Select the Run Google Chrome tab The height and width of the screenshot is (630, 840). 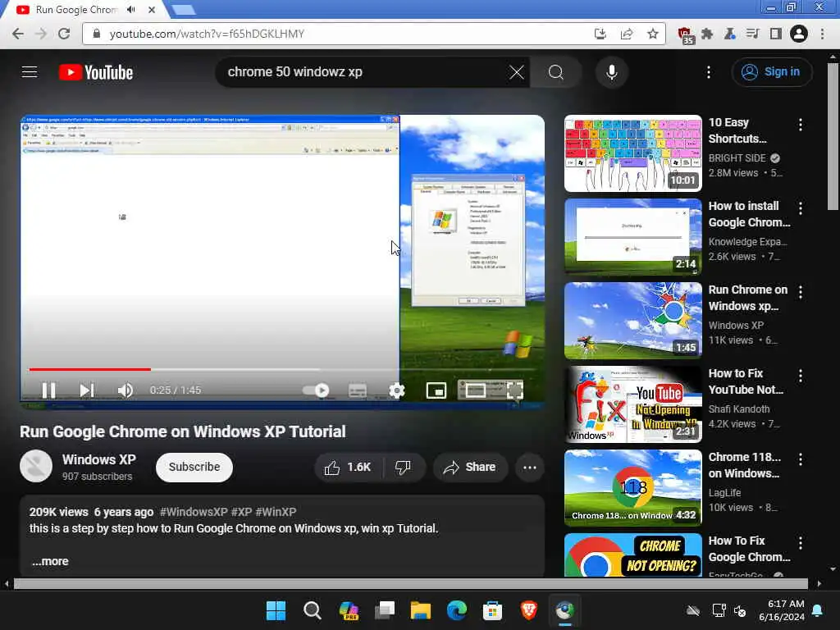pyautogui.click(x=75, y=10)
